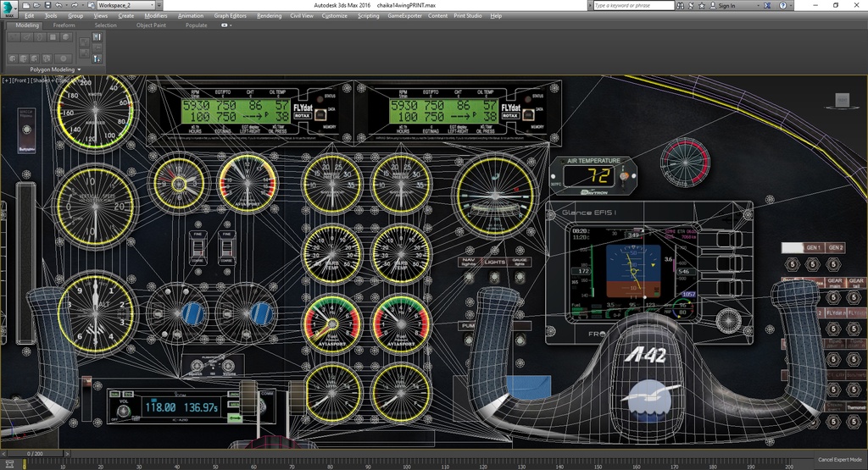The height and width of the screenshot is (470, 868).
Task: Open the Views menu
Action: click(101, 16)
